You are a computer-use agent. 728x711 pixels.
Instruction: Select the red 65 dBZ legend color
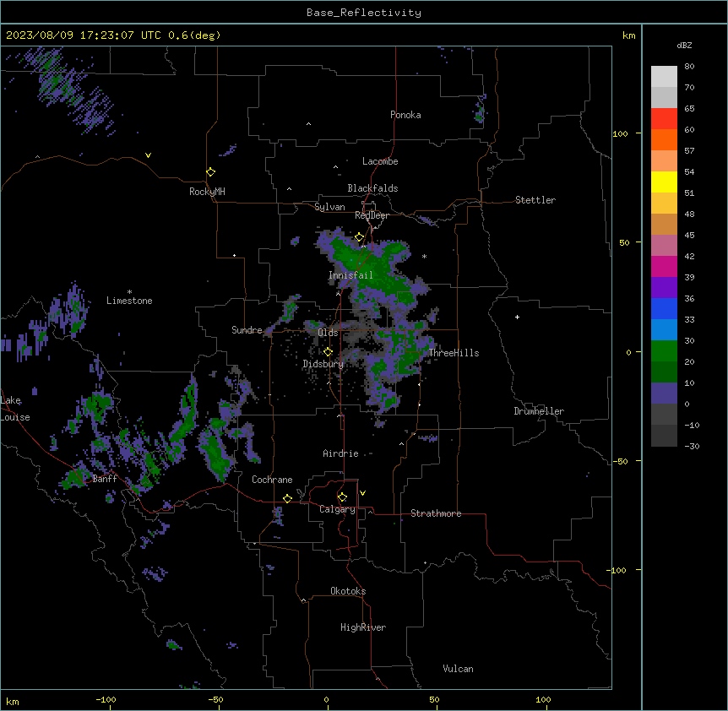click(664, 119)
